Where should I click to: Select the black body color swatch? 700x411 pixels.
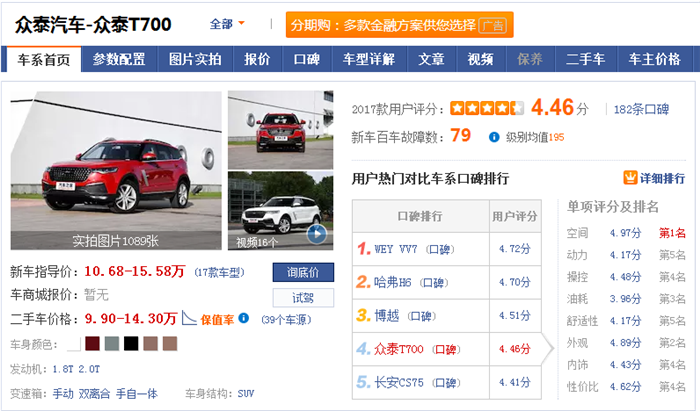click(131, 344)
